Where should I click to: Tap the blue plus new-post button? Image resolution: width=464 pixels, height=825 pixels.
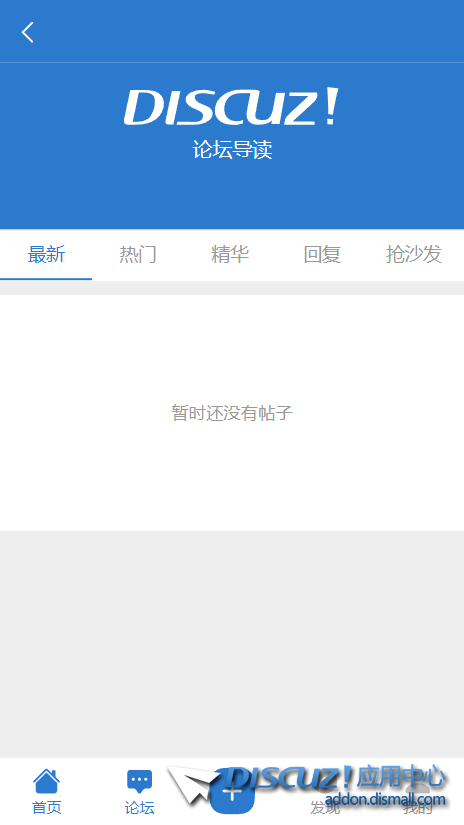coord(232,791)
